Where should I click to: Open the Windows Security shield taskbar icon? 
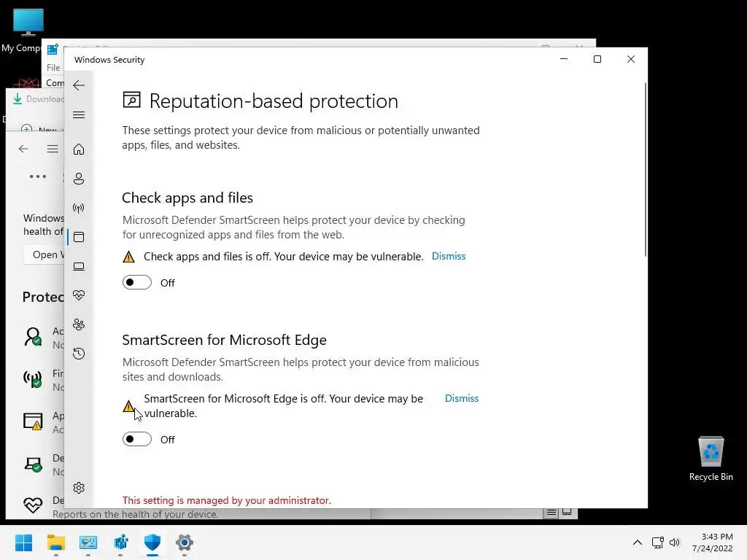coord(152,542)
